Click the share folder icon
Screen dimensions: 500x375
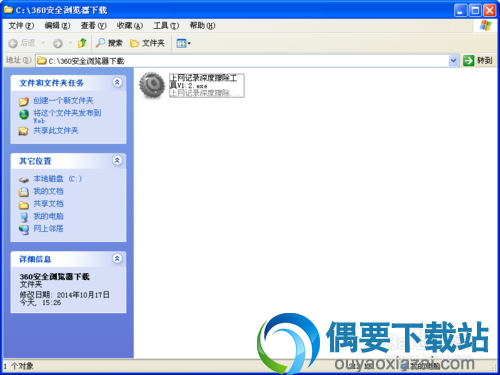coord(23,131)
